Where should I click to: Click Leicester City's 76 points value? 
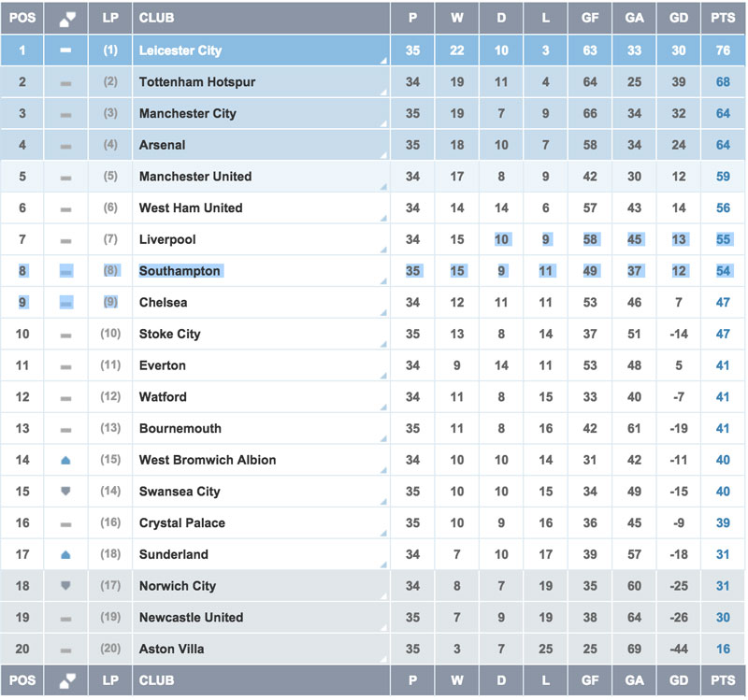723,50
